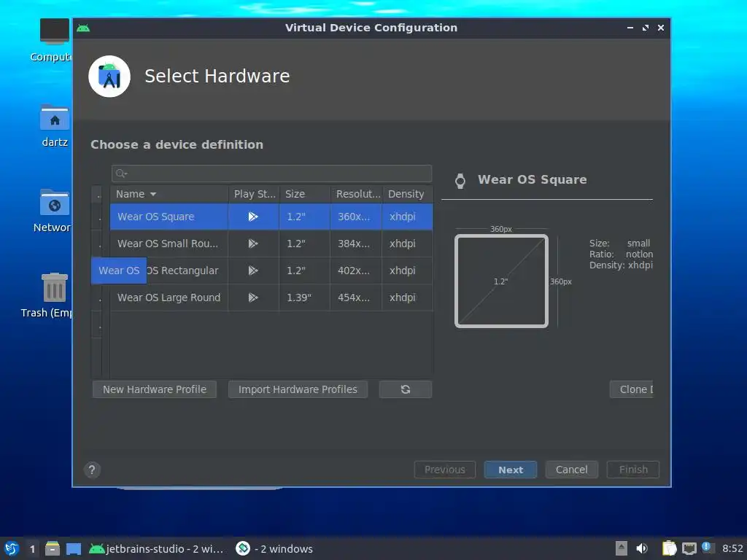Switch to the jetbrains-studio taskbar entry
The image size is (747, 560).
156,548
